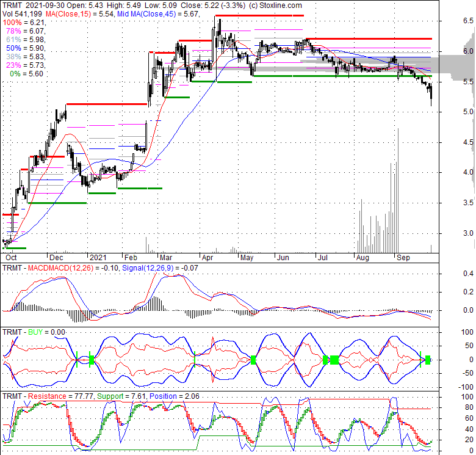Screen dimensions: 476x455
Task: Click the Jul label on time axis
Action: [x=323, y=258]
